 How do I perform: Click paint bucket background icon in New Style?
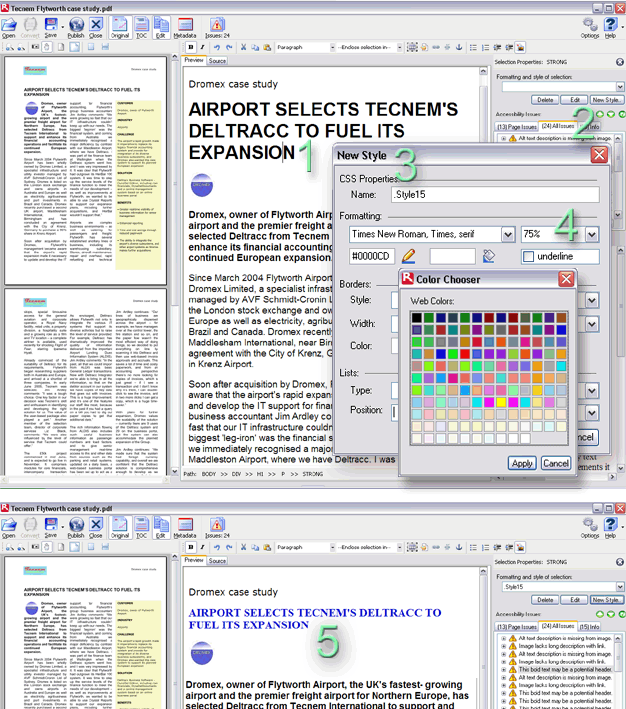pos(488,256)
